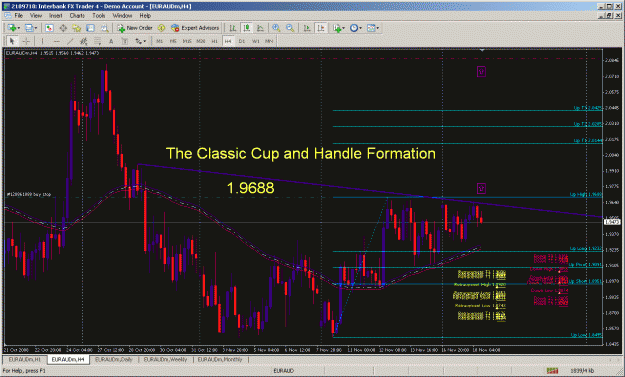
Task: Switch to the M30 timeframe
Action: pos(201,41)
